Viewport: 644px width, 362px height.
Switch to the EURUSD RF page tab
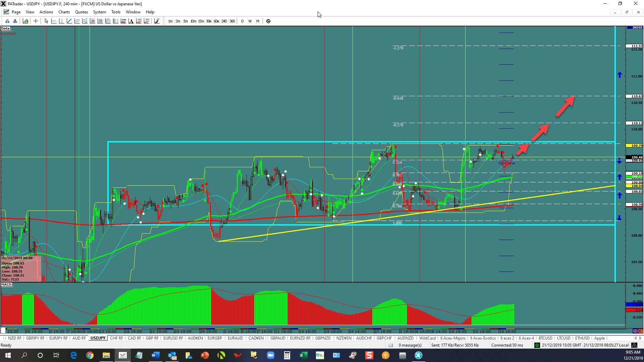click(x=173, y=338)
